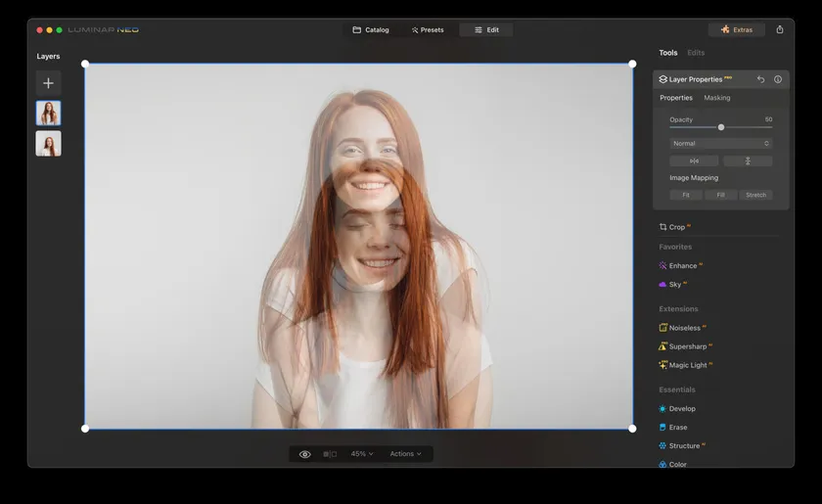Screen dimensions: 822x504
Task: Toggle the eye preview of original image
Action: (x=305, y=454)
